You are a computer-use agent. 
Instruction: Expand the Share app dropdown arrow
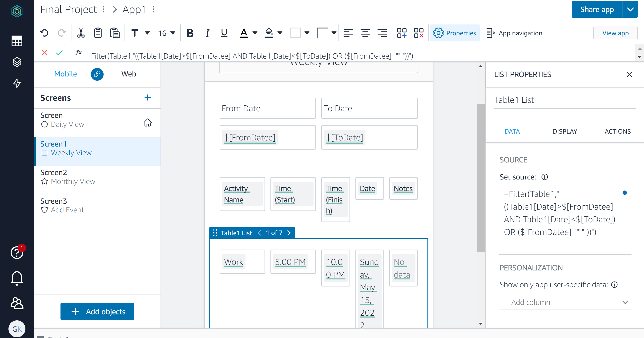click(x=631, y=9)
